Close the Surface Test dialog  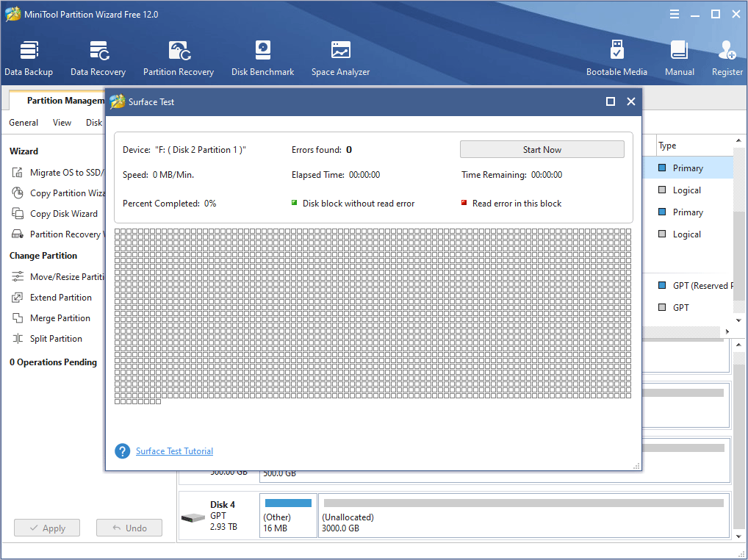tap(631, 101)
